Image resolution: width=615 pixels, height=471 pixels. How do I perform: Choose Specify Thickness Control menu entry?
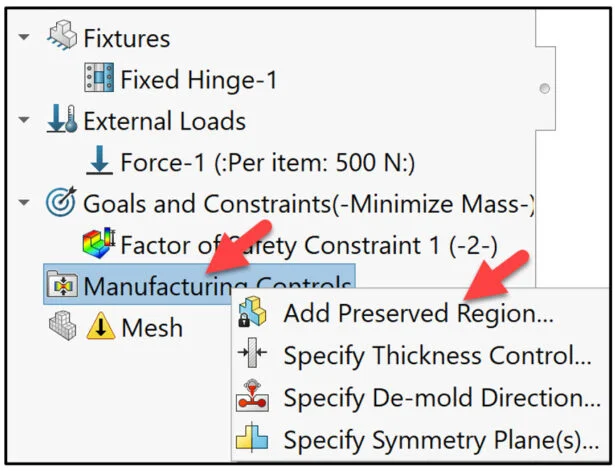click(437, 356)
